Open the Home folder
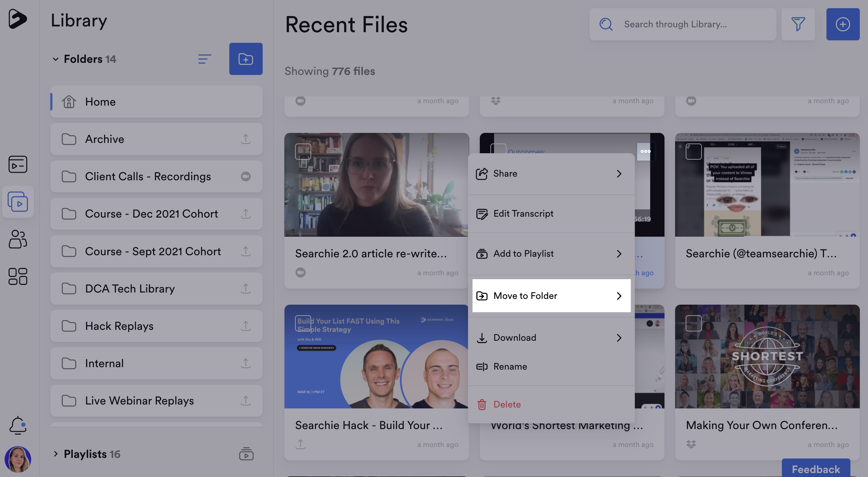868x477 pixels. pos(156,101)
